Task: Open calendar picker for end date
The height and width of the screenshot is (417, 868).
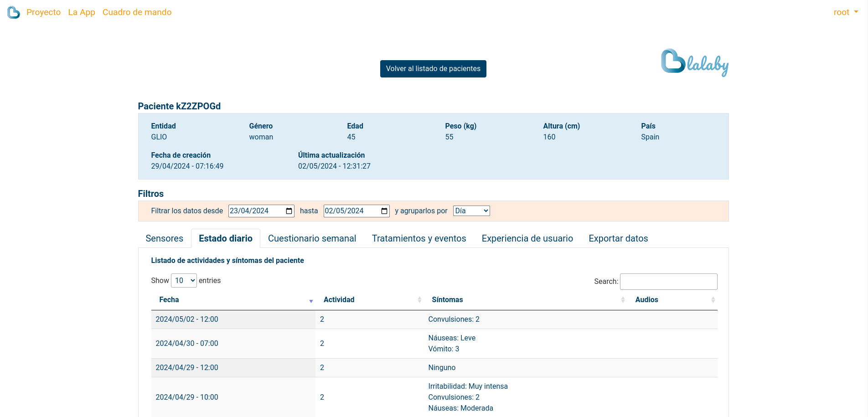Action: [x=384, y=211]
